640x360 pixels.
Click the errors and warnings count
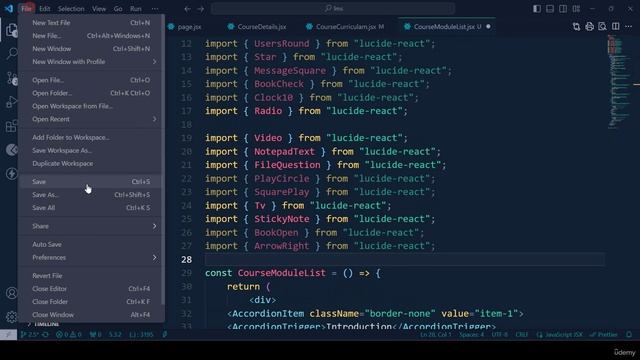point(69,335)
